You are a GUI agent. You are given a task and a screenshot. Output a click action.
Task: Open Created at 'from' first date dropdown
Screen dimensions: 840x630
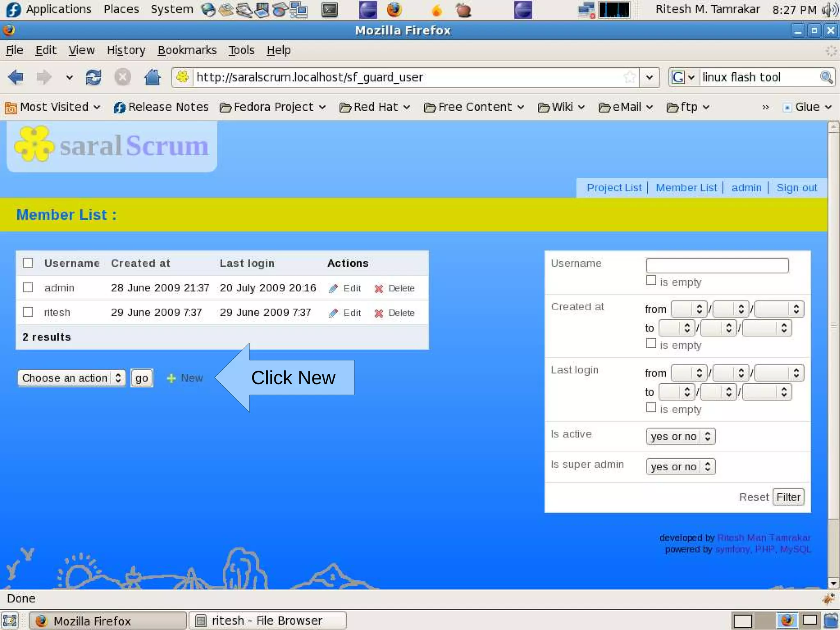(689, 309)
